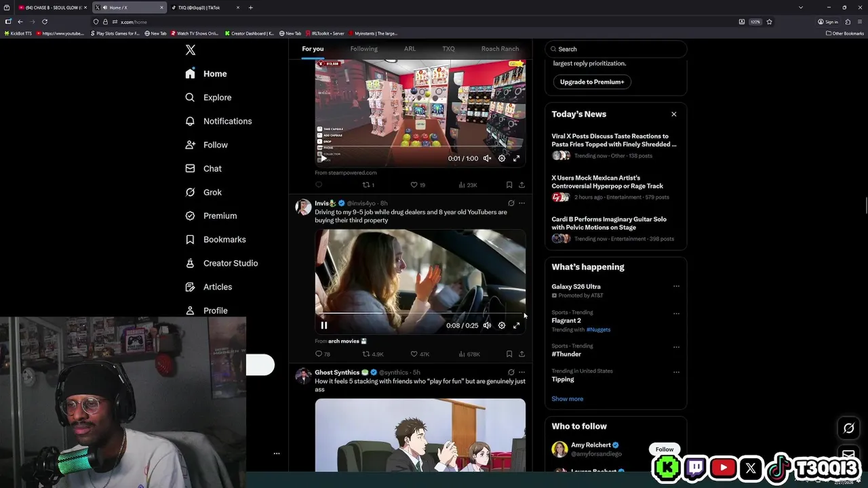Switch to the Roach Ranch tab
The image size is (868, 488).
[500, 49]
